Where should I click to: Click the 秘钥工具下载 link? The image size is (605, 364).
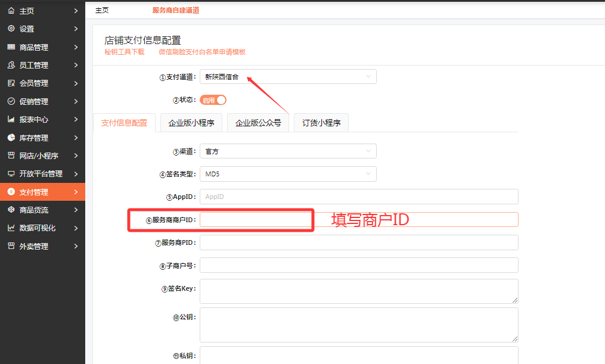pos(125,52)
